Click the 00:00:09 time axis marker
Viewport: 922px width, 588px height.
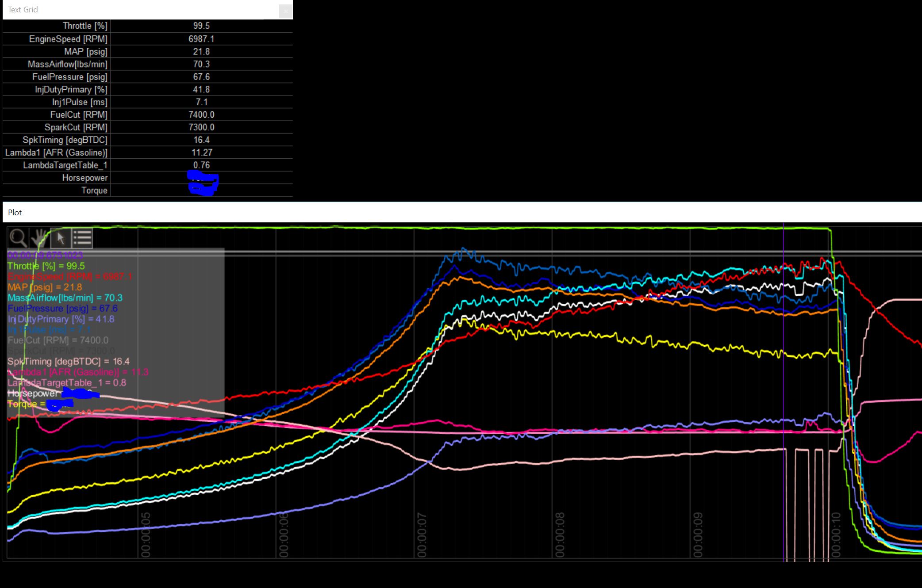(698, 535)
